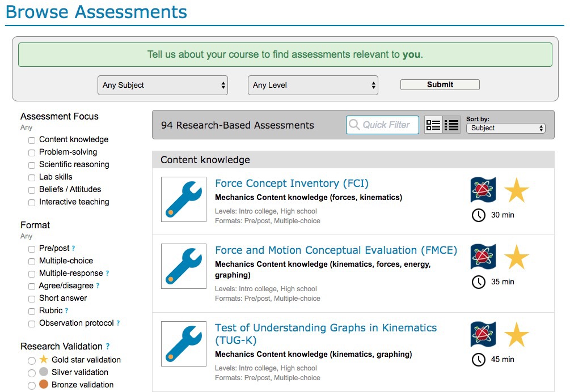Check Scientific reasoning focus
Screen dimensions: 570x392
pyautogui.click(x=32, y=165)
